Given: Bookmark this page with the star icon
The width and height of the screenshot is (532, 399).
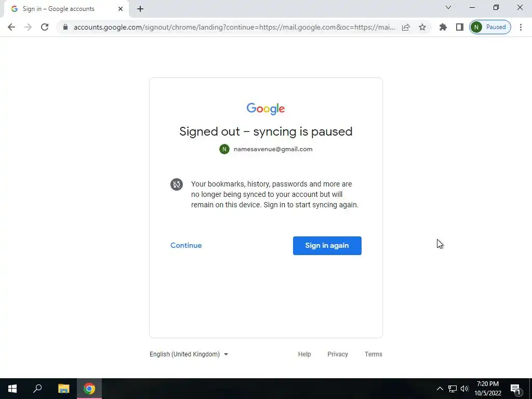Looking at the screenshot, I should tap(422, 27).
